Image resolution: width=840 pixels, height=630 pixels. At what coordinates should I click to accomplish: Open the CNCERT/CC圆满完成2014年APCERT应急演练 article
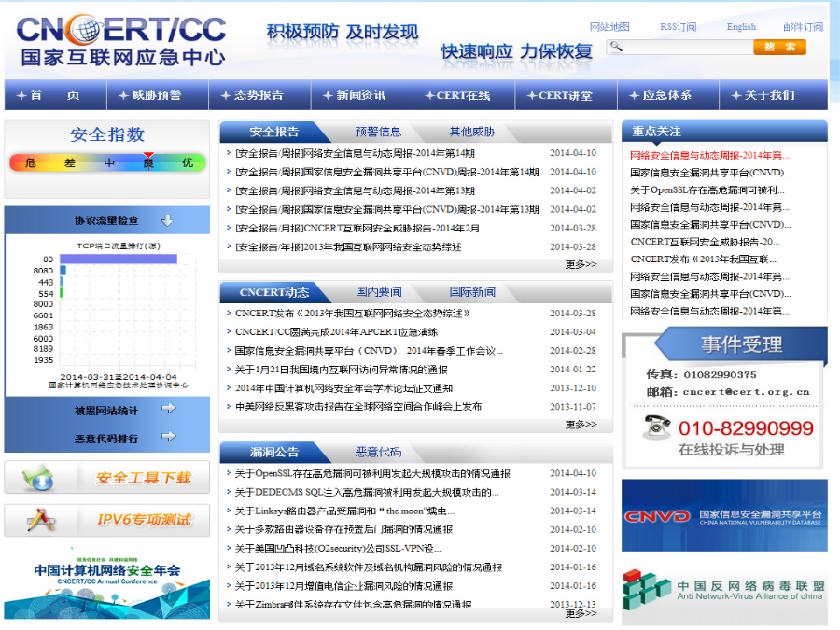tap(336, 332)
